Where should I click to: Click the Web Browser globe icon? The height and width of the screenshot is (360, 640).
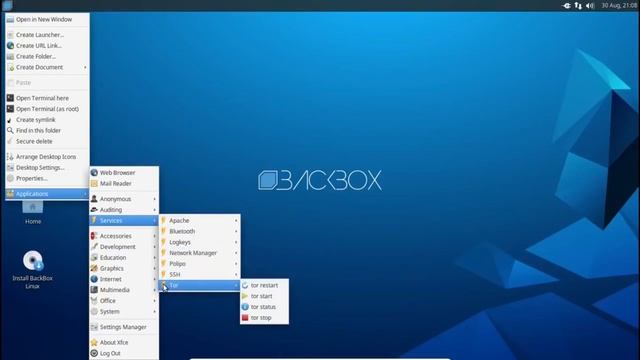(94, 173)
